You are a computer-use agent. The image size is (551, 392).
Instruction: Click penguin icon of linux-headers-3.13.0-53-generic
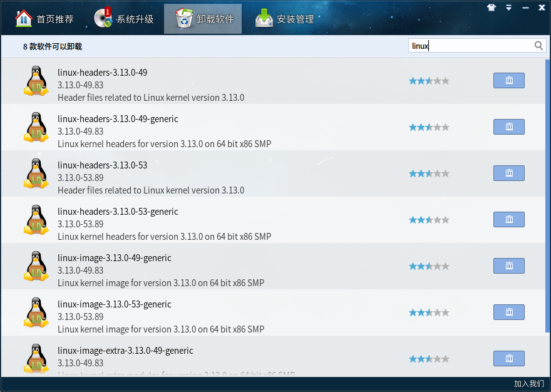(36, 220)
